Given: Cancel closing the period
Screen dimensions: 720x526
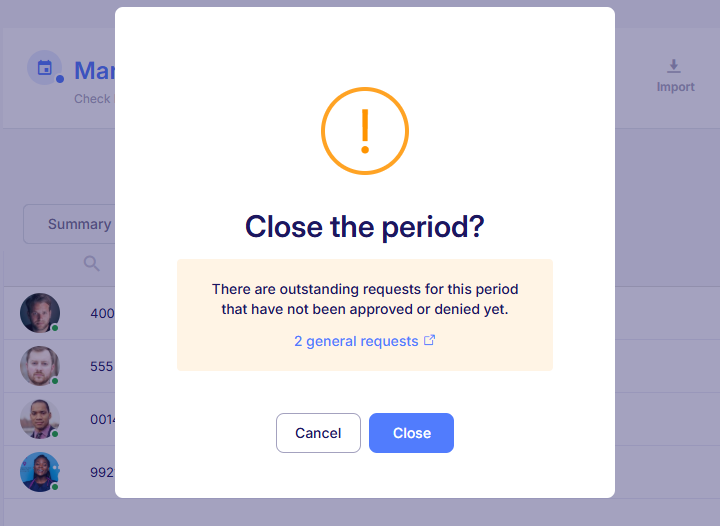Looking at the screenshot, I should 318,433.
